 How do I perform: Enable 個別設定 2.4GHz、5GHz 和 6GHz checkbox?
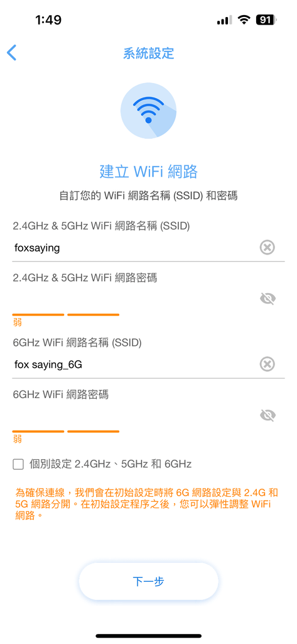18,465
